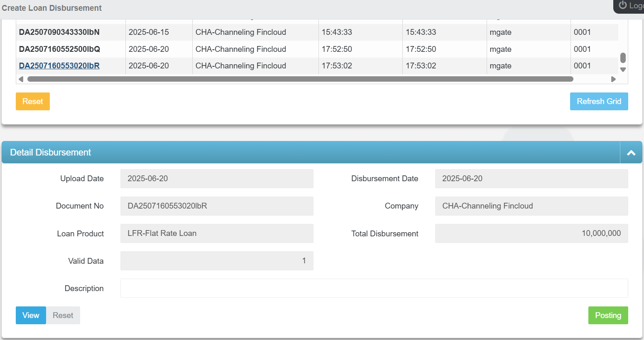Open document link DA2507160553020IbR
This screenshot has height=340, width=644.
point(59,66)
